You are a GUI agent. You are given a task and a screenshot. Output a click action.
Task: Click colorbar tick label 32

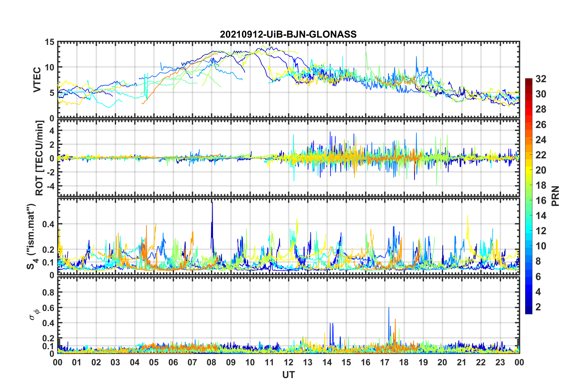coord(541,79)
